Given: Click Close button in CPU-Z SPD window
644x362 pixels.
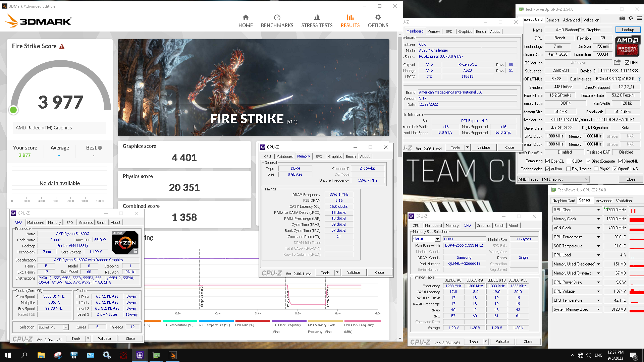Looking at the screenshot, I should click(x=528, y=342).
